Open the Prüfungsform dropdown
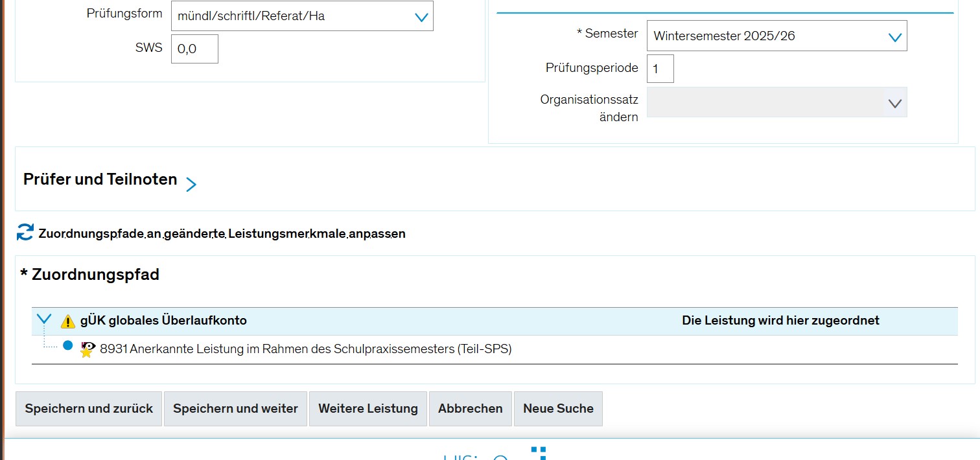The width and height of the screenshot is (980, 460). tap(302, 16)
